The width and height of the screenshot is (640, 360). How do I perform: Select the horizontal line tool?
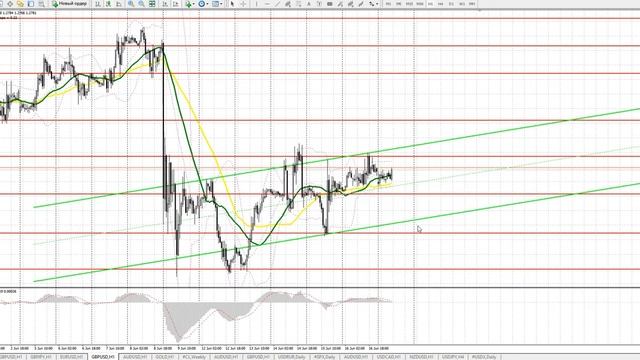coord(267,4)
